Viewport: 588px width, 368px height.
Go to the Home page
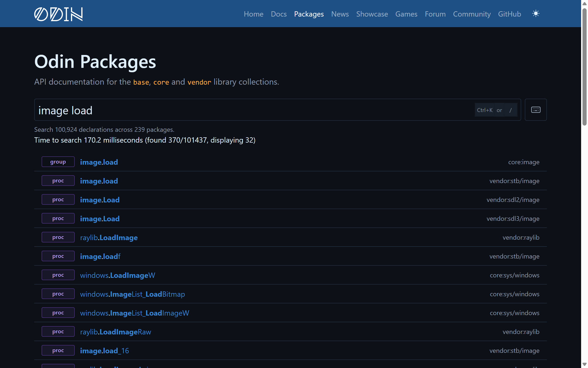(x=253, y=14)
